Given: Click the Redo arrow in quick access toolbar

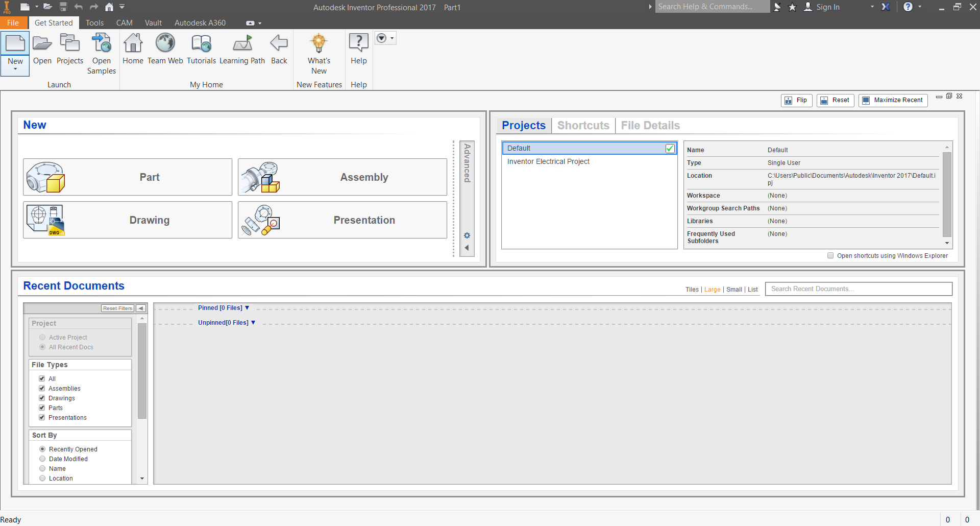Looking at the screenshot, I should point(94,7).
